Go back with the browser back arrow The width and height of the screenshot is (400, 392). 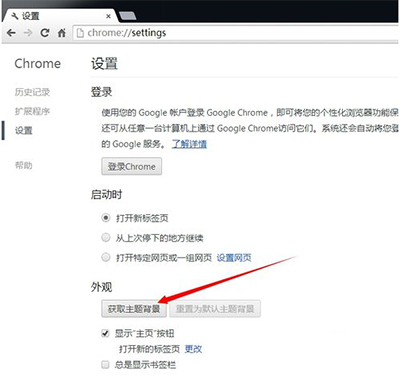click(x=11, y=33)
